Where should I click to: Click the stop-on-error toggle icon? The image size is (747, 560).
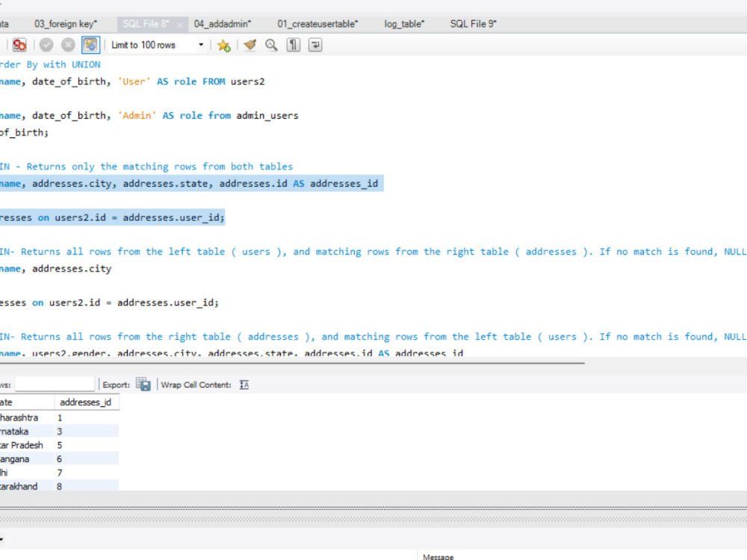[x=19, y=46]
